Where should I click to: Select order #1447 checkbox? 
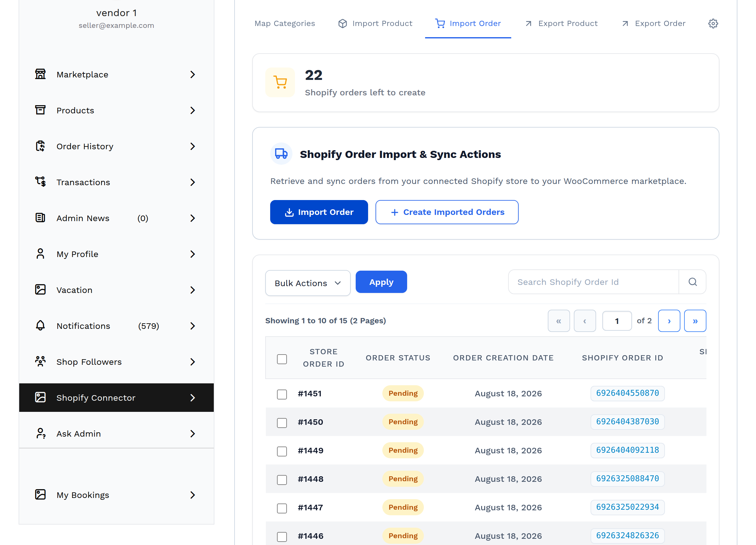(282, 508)
